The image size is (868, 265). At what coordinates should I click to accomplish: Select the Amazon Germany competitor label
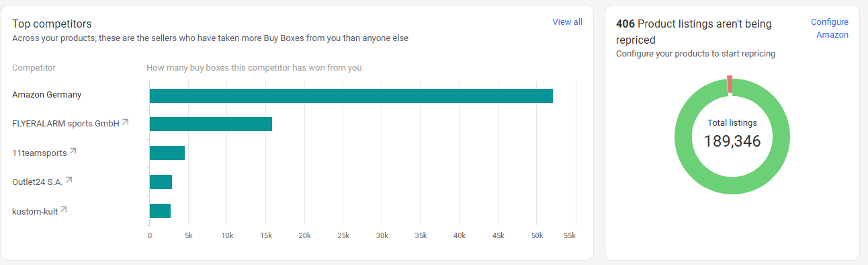[x=46, y=95]
